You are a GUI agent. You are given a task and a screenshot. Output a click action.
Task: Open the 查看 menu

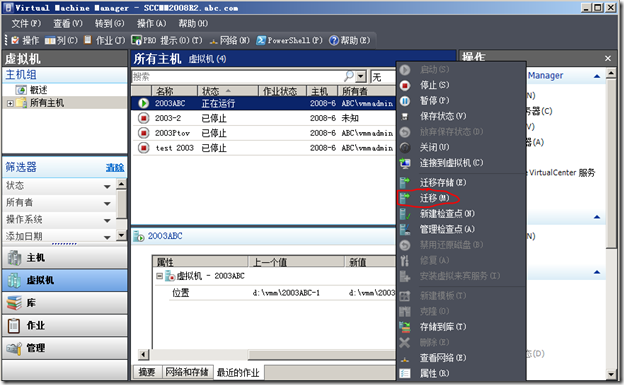[x=68, y=23]
